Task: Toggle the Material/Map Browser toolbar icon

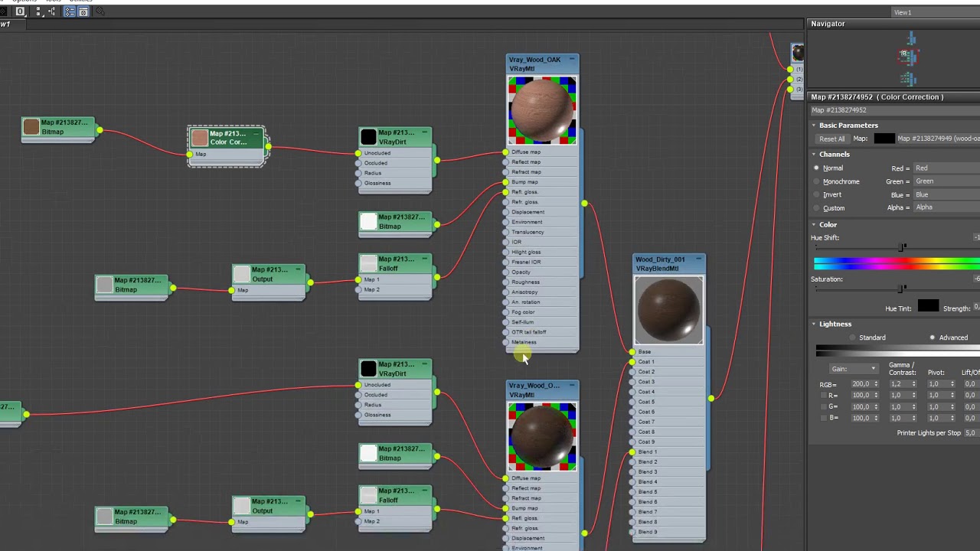Action: 70,11
